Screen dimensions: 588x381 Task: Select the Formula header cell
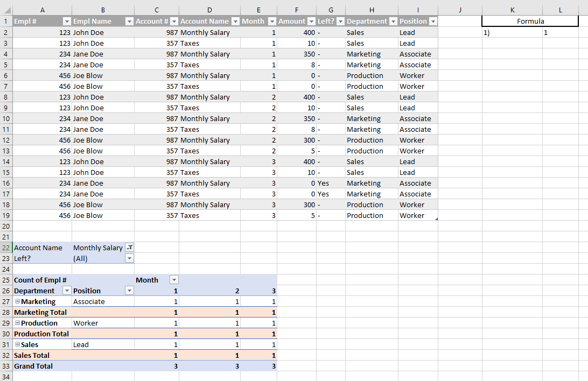click(530, 21)
